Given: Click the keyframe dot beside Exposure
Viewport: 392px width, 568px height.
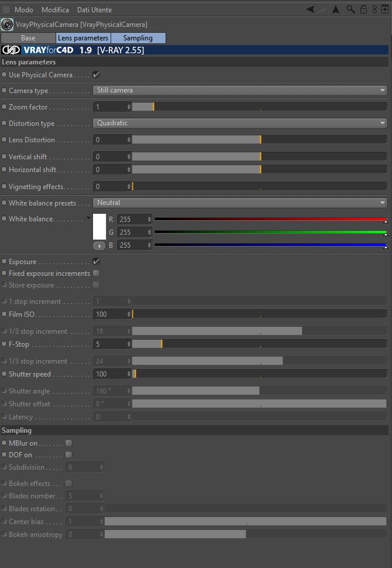Looking at the screenshot, I should pos(4,261).
